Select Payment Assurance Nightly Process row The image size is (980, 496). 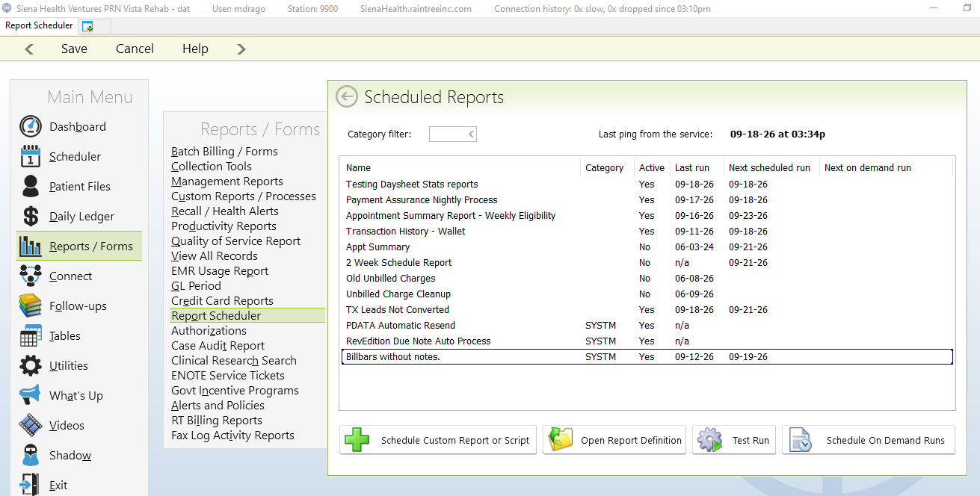point(647,199)
